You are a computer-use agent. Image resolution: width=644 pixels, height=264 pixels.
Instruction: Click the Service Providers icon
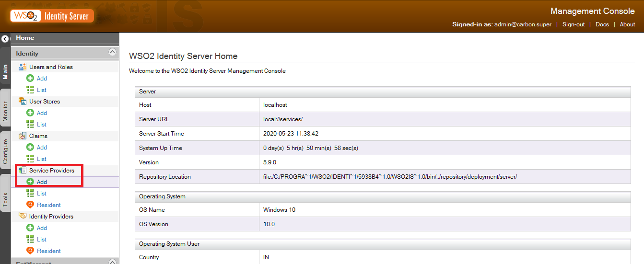23,170
